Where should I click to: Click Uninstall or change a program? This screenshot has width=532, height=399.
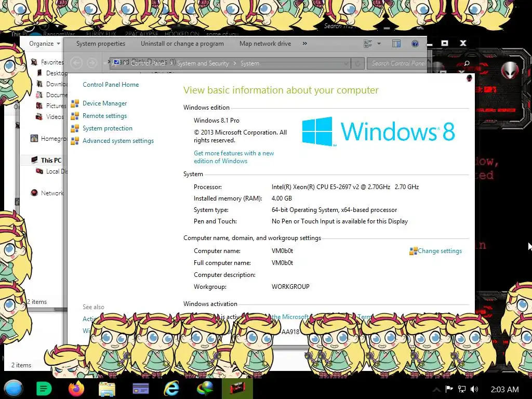click(182, 44)
